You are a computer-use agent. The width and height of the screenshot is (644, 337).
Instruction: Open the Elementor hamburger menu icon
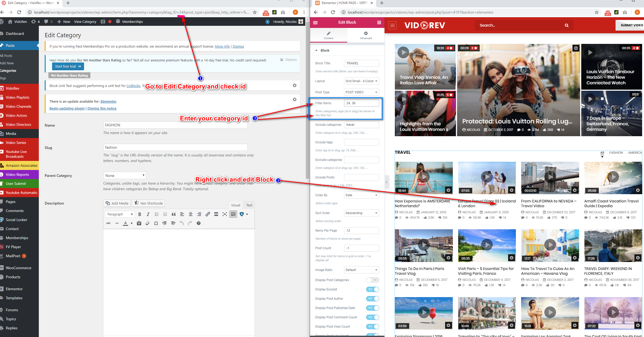tap(315, 23)
